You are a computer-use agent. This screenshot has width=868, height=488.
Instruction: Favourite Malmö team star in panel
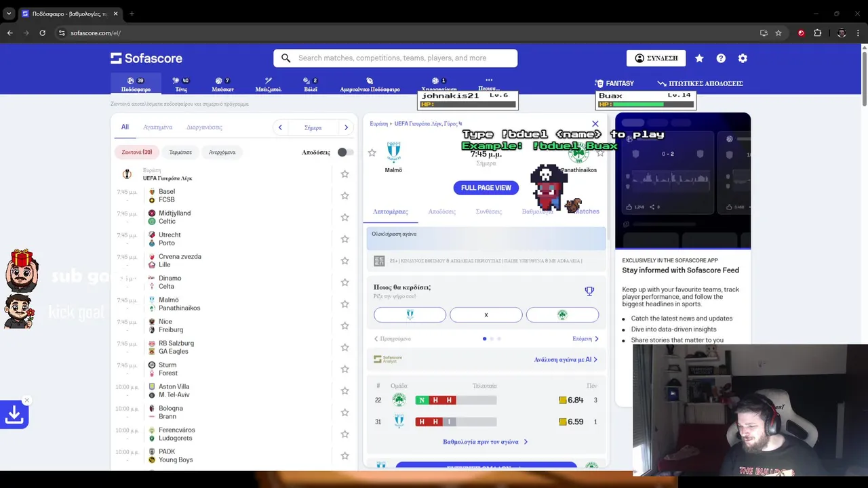click(x=372, y=153)
